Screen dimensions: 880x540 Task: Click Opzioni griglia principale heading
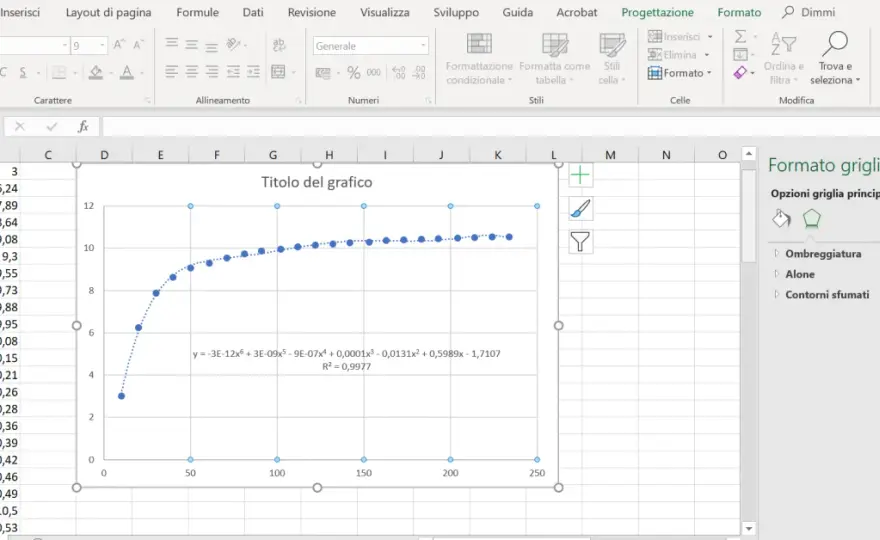(824, 194)
